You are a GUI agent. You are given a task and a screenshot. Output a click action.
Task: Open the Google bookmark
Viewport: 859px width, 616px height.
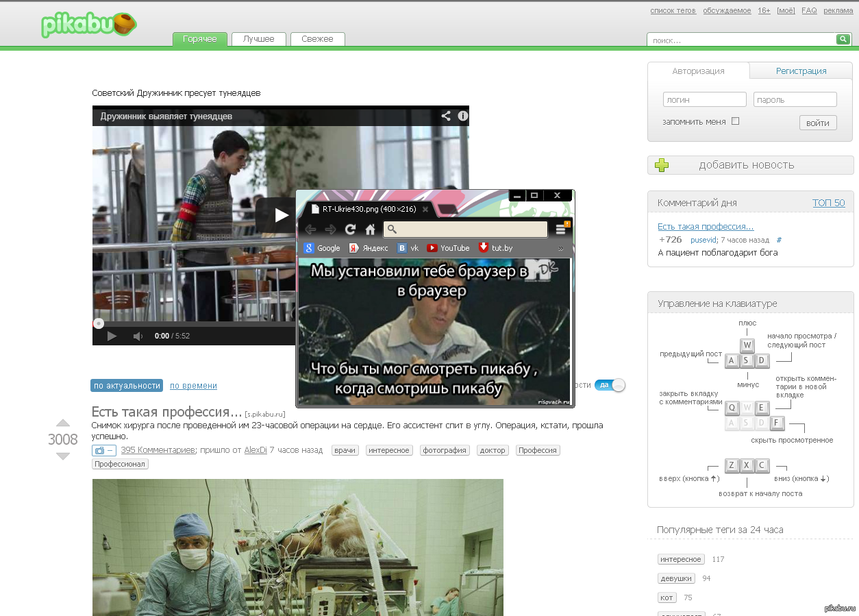pos(322,248)
